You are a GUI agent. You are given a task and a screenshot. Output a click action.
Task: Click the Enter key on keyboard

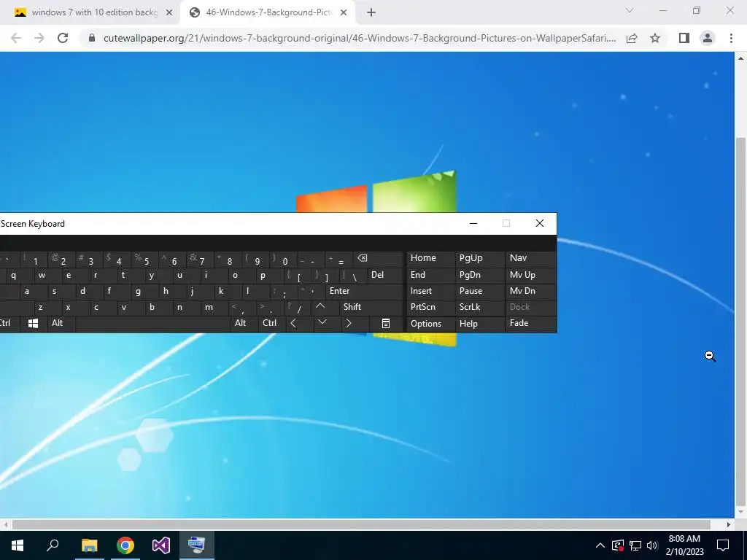point(365,291)
